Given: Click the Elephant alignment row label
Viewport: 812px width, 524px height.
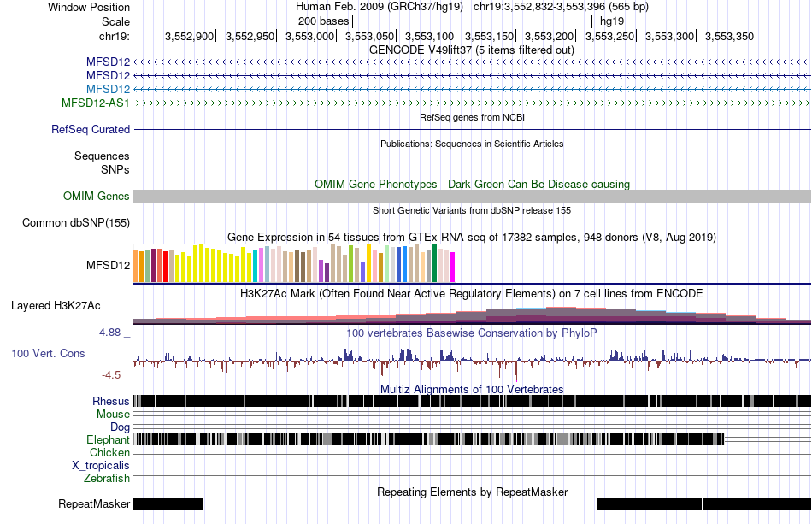Looking at the screenshot, I should pos(108,439).
